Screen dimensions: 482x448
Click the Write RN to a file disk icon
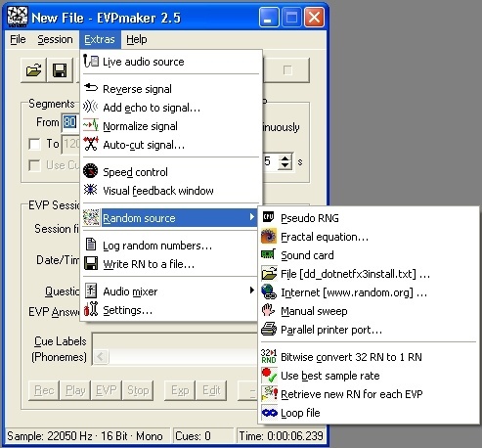pos(91,263)
